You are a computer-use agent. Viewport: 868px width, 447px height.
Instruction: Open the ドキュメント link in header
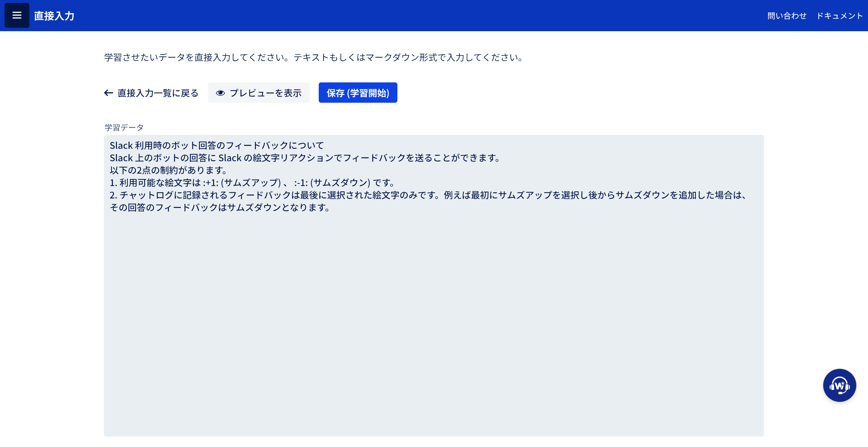839,16
